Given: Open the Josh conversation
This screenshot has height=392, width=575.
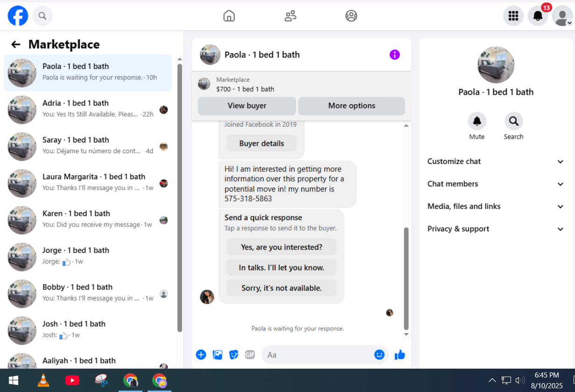Looking at the screenshot, I should (x=88, y=330).
